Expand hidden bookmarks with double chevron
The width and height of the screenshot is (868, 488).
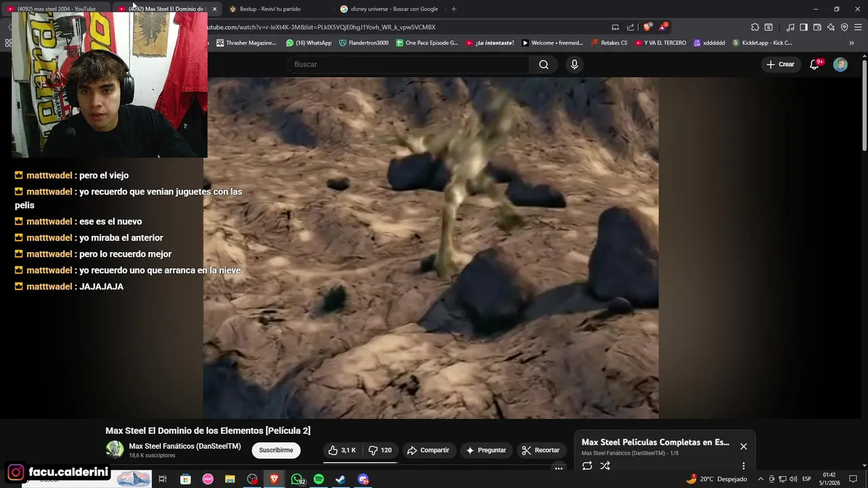point(852,43)
